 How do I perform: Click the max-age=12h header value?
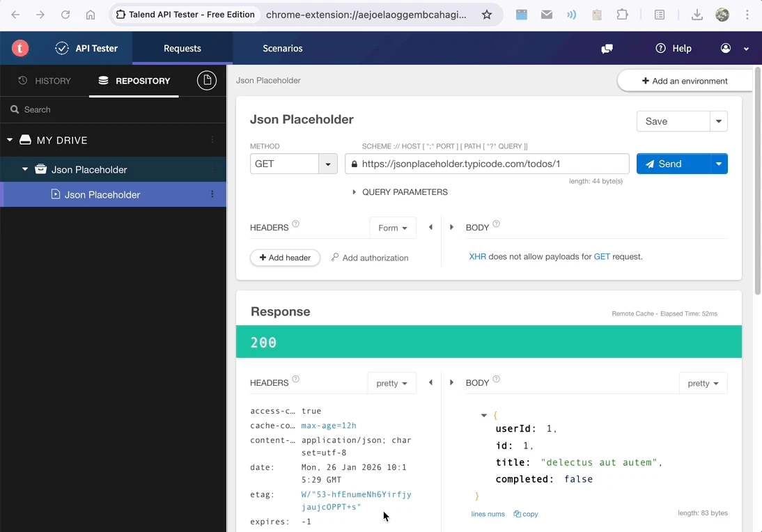(329, 425)
